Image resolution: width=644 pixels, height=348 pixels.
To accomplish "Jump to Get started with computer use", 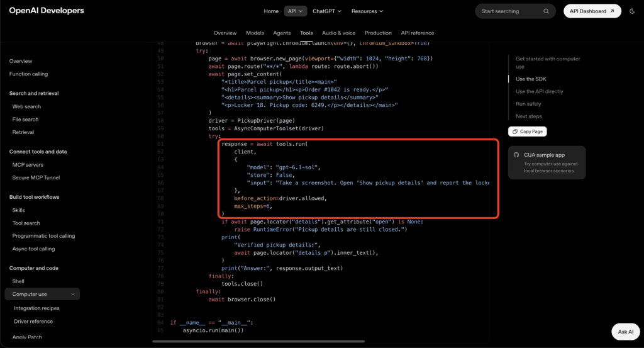I will [548, 62].
